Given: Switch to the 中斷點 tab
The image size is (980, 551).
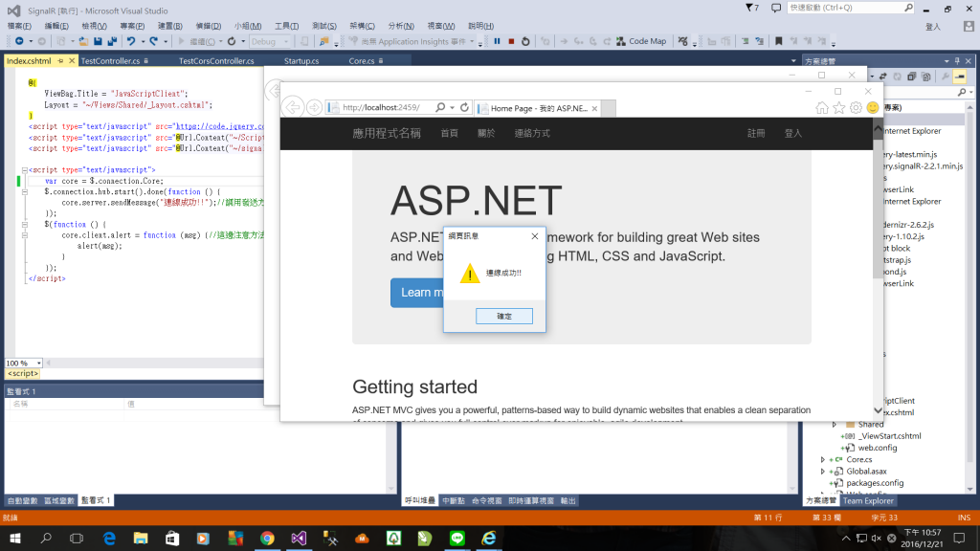Looking at the screenshot, I should pos(453,500).
